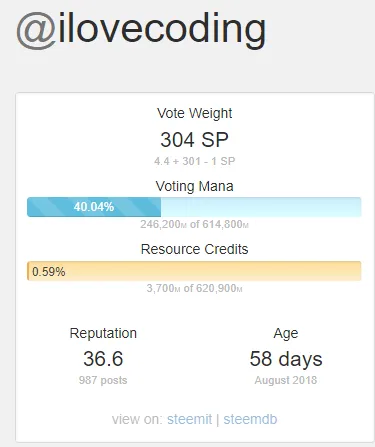Click the 987 posts count

(103, 380)
